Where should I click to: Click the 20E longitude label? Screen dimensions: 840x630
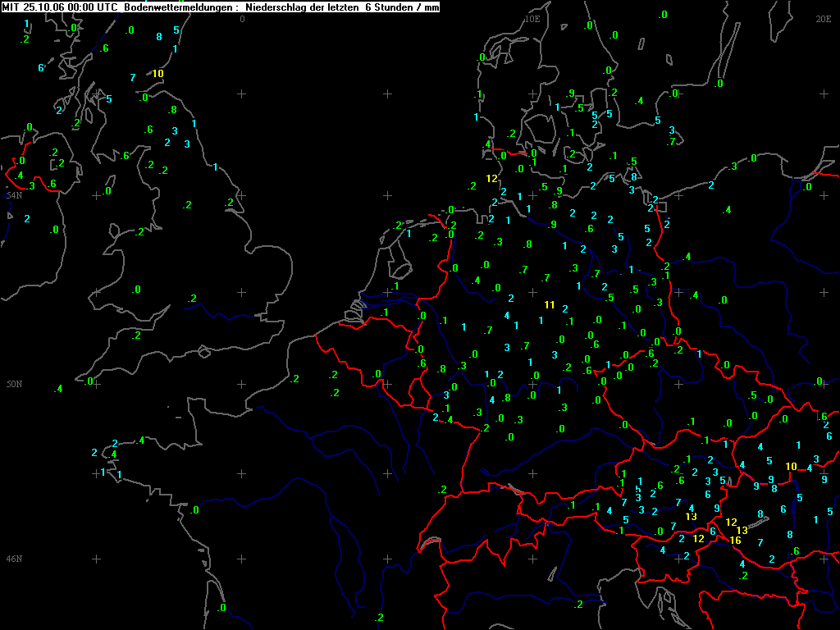(x=824, y=19)
